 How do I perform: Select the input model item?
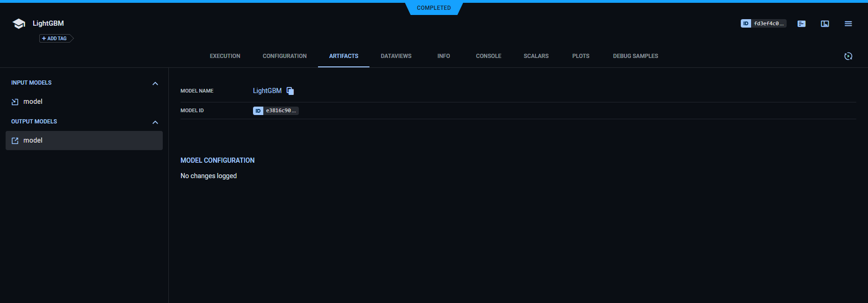point(33,101)
